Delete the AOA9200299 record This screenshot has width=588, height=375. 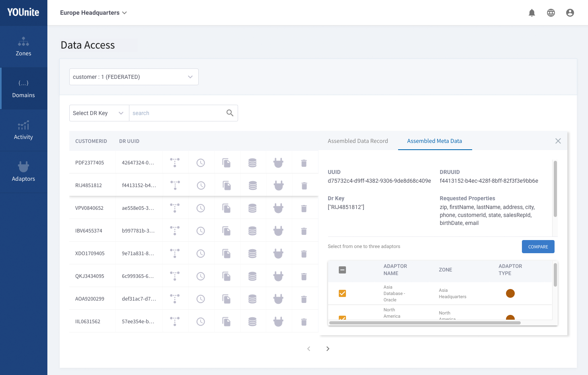304,299
